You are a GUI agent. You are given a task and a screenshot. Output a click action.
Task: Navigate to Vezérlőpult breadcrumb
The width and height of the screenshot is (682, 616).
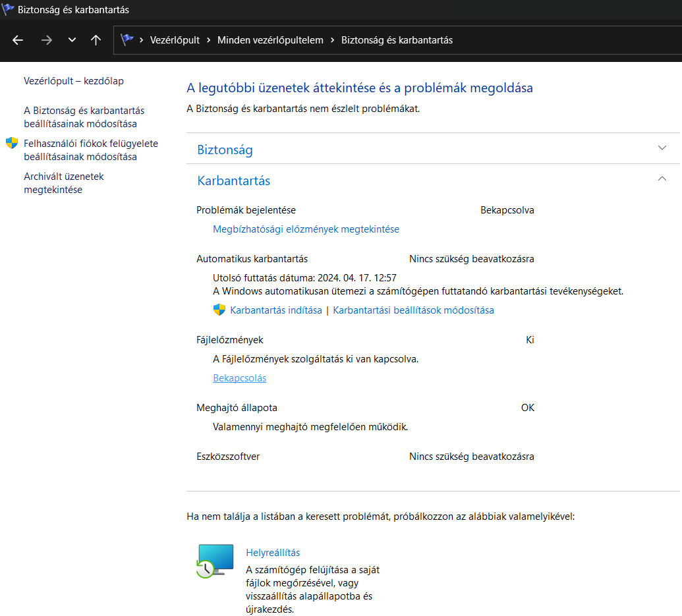tap(175, 40)
